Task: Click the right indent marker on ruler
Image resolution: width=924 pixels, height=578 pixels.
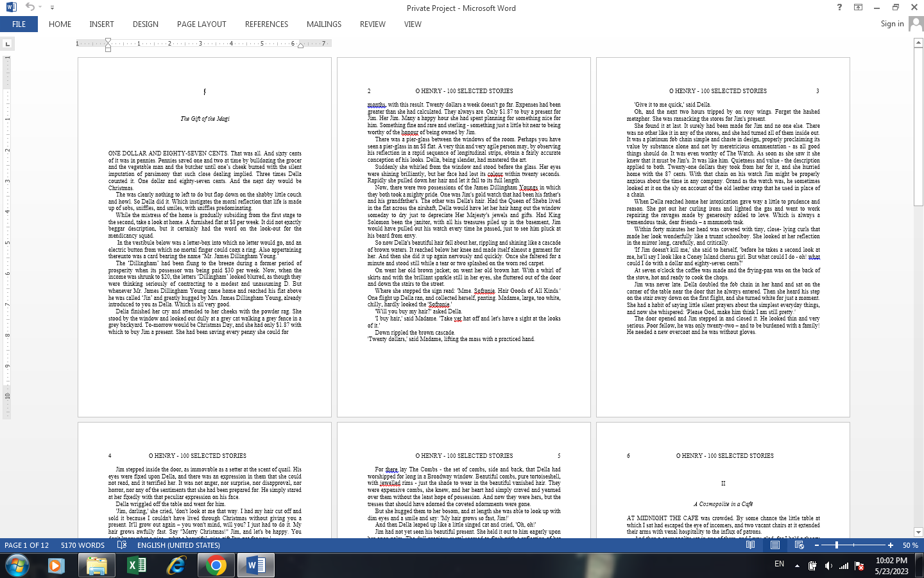Action: pos(300,45)
